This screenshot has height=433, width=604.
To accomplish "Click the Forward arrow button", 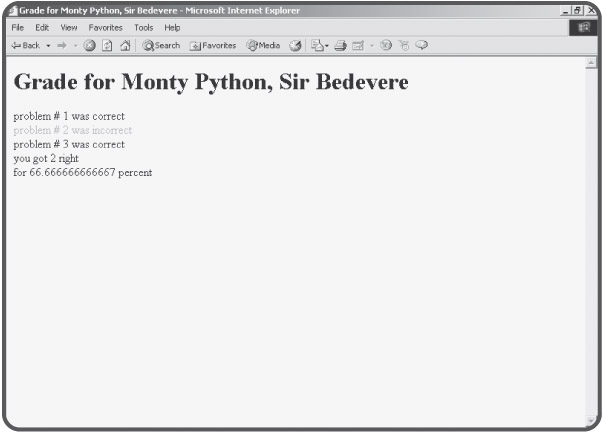I will (58, 45).
